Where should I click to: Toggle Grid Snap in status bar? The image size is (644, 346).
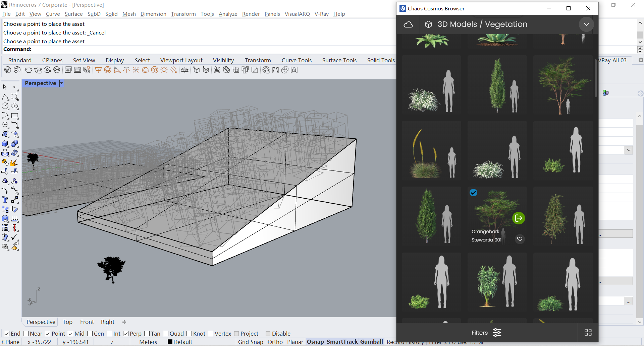coord(251,342)
